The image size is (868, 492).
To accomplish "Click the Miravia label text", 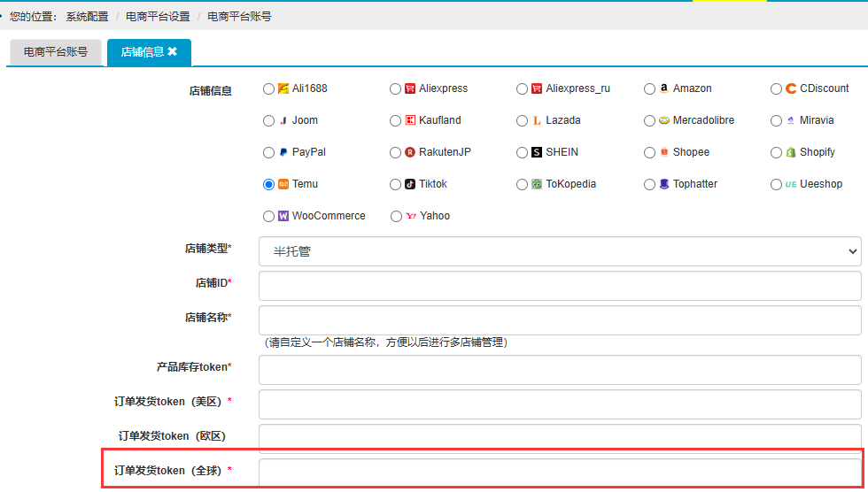I will (x=817, y=120).
